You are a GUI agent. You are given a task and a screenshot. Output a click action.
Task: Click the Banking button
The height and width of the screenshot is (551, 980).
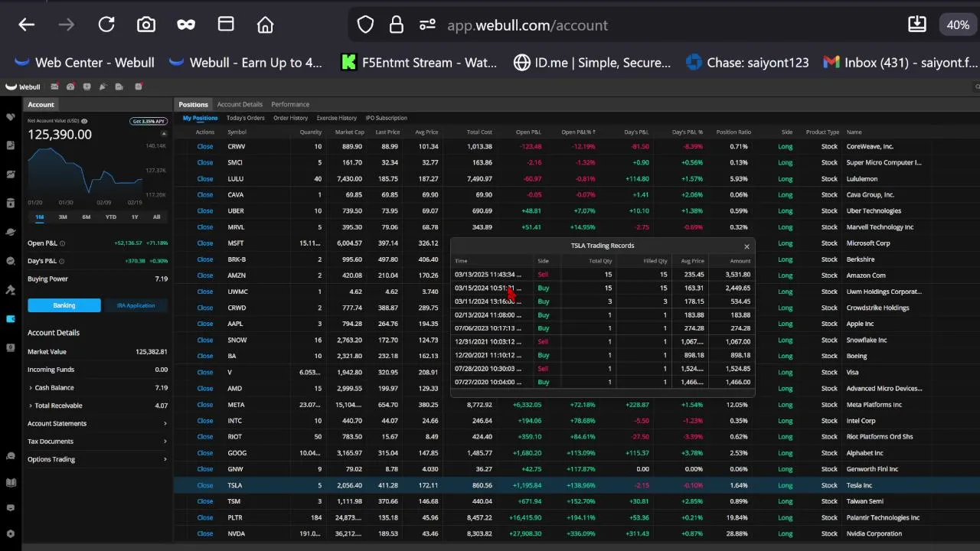coord(64,305)
